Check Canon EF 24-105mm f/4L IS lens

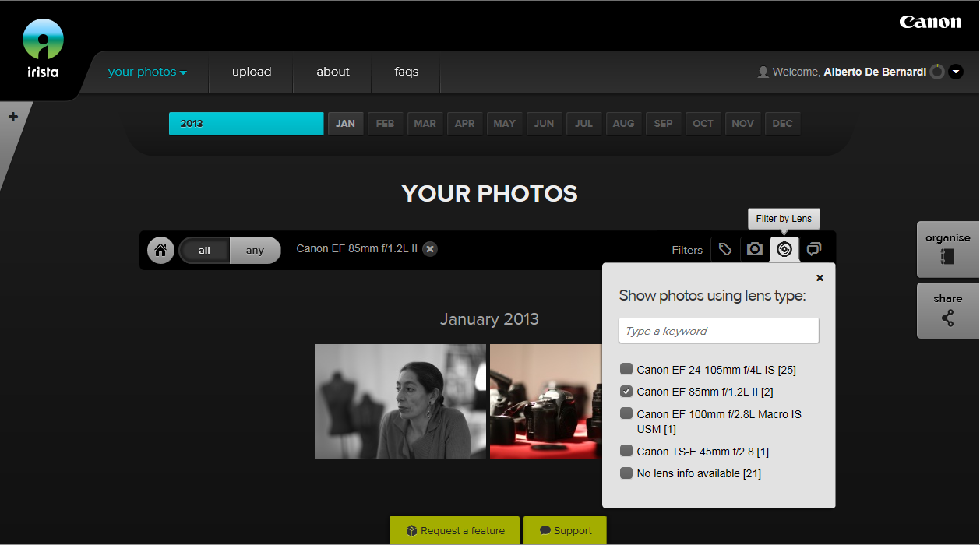tap(626, 369)
